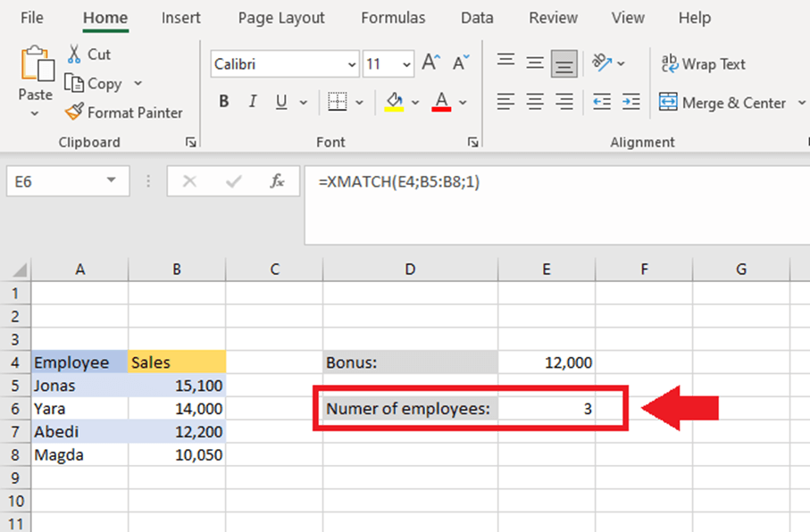Select the Cut icon
The height and width of the screenshot is (532, 810).
click(76, 54)
